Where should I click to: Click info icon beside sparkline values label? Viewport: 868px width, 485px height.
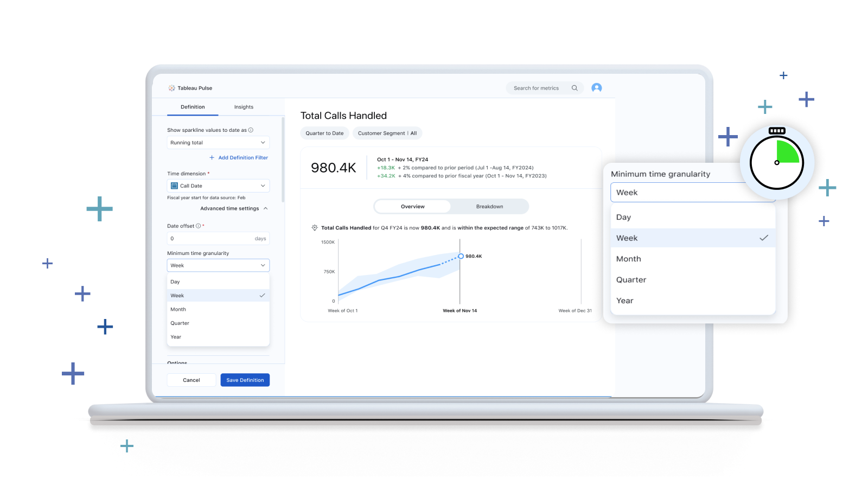[x=251, y=130]
